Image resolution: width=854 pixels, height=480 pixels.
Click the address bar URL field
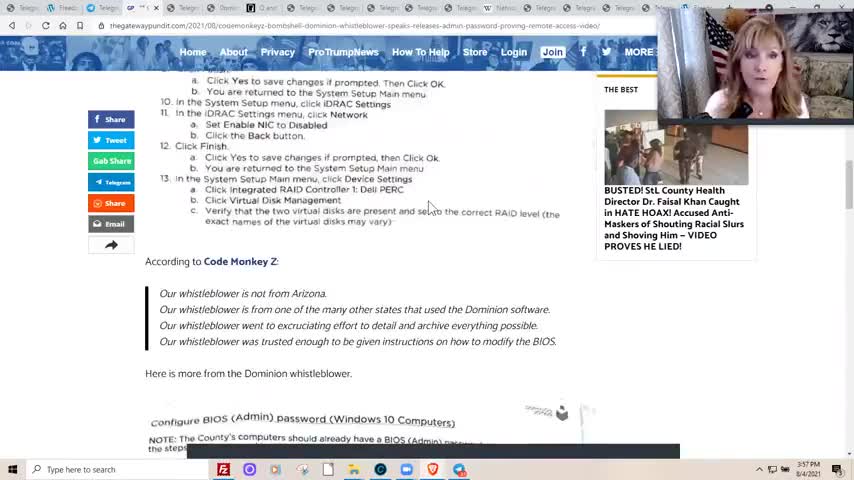point(354,26)
